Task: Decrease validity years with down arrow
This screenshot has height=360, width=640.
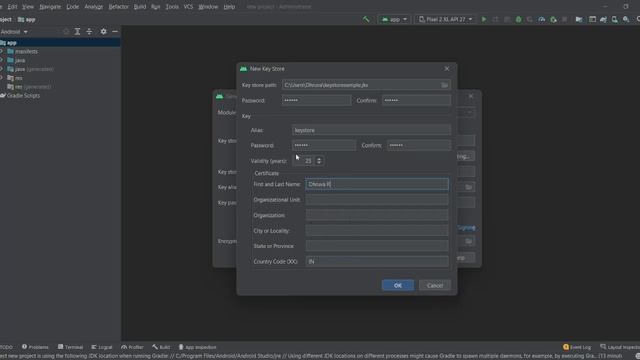Action: click(319, 163)
